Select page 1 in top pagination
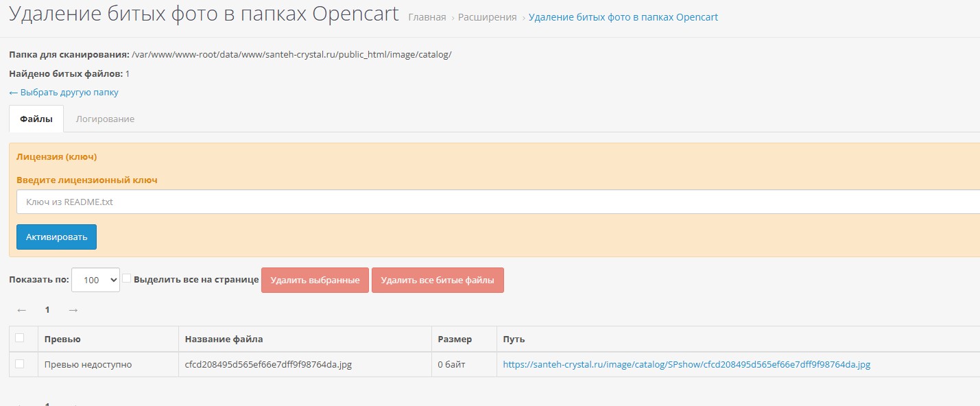The height and width of the screenshot is (406, 980). (x=47, y=310)
